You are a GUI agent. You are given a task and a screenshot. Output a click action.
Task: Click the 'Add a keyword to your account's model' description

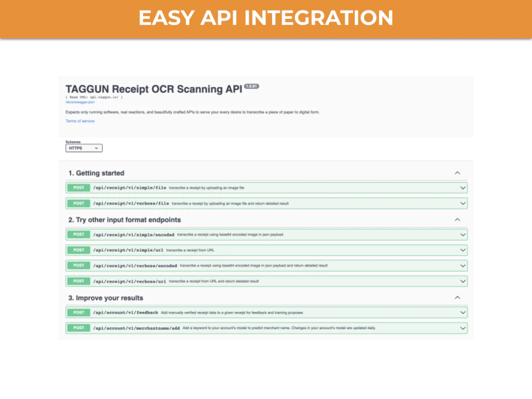pos(279,328)
